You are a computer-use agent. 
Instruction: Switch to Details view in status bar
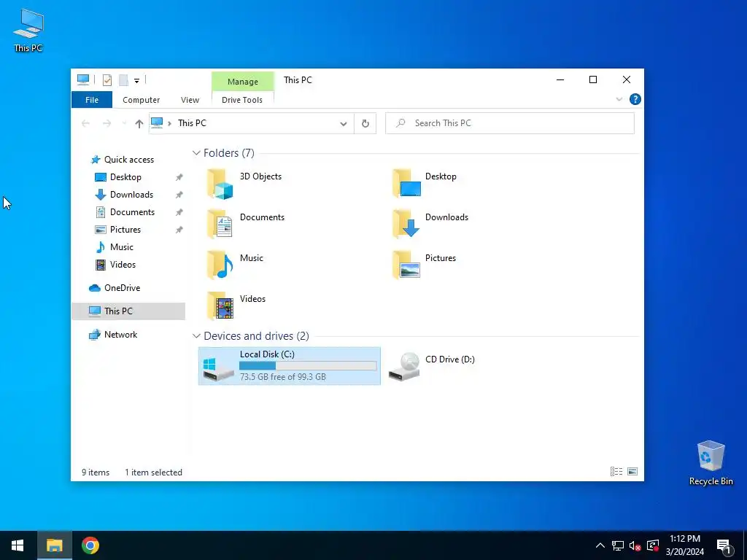616,472
